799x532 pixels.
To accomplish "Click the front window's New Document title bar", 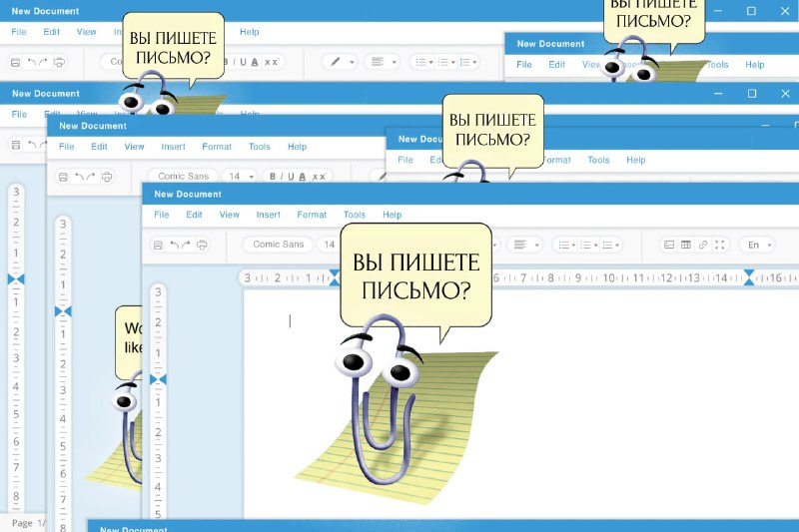I will [x=470, y=194].
